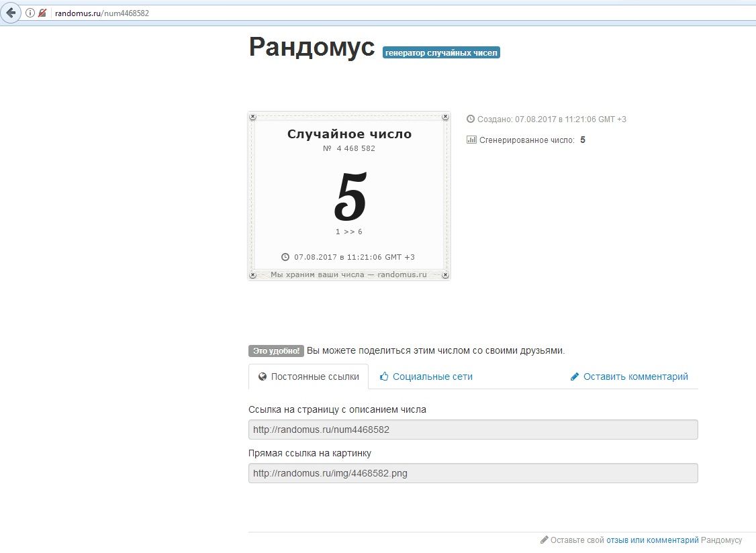Follow the отзыв или комментарий footer link

[652, 540]
